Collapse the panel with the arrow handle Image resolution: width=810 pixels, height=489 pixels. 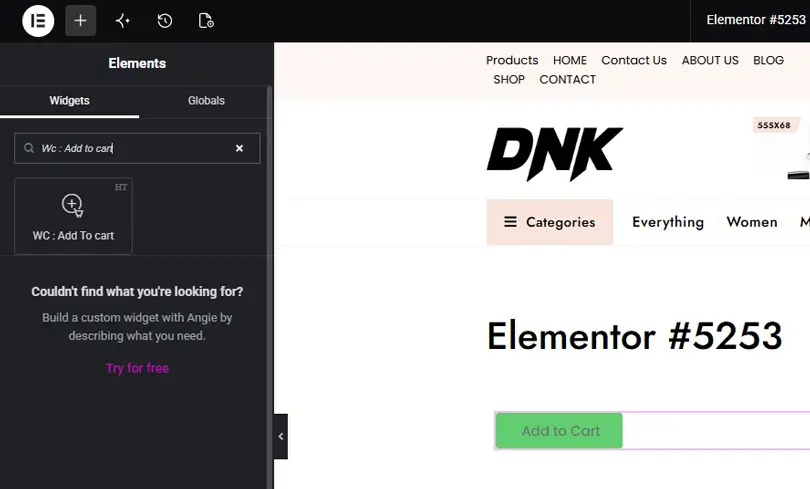(281, 436)
